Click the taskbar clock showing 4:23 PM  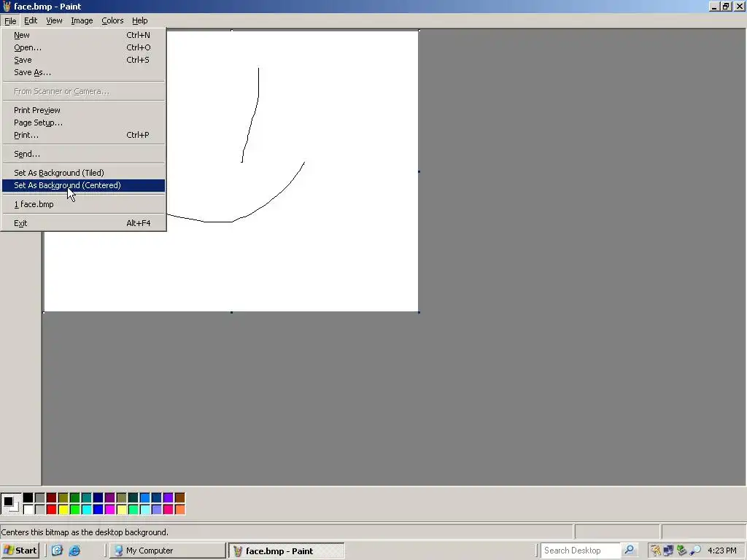[721, 551]
